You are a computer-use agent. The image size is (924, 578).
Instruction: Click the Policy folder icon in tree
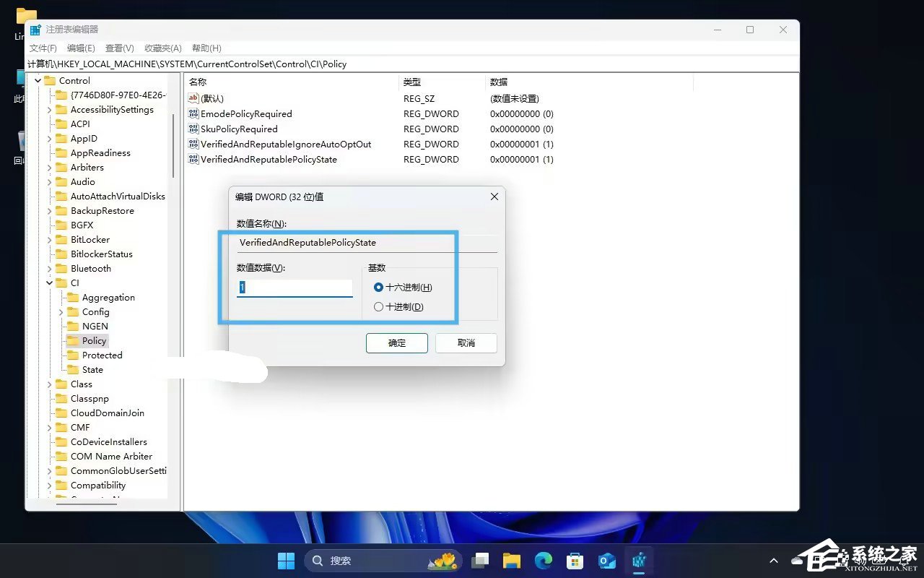click(x=73, y=340)
